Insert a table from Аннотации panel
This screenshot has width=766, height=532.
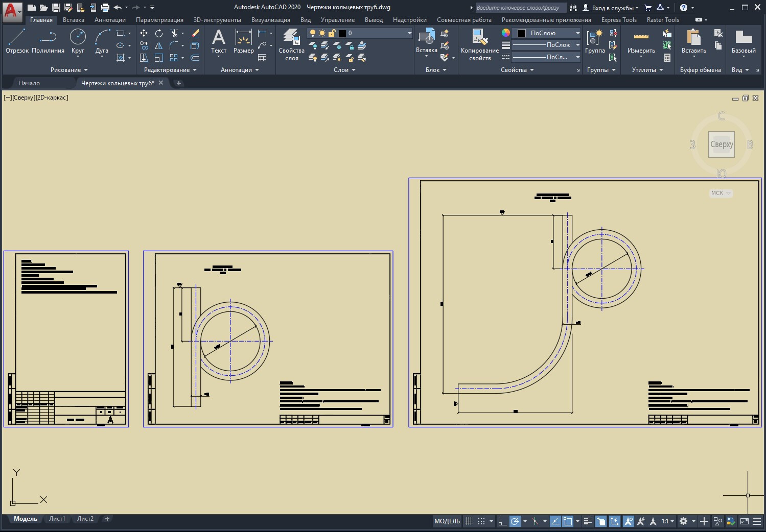click(x=262, y=58)
